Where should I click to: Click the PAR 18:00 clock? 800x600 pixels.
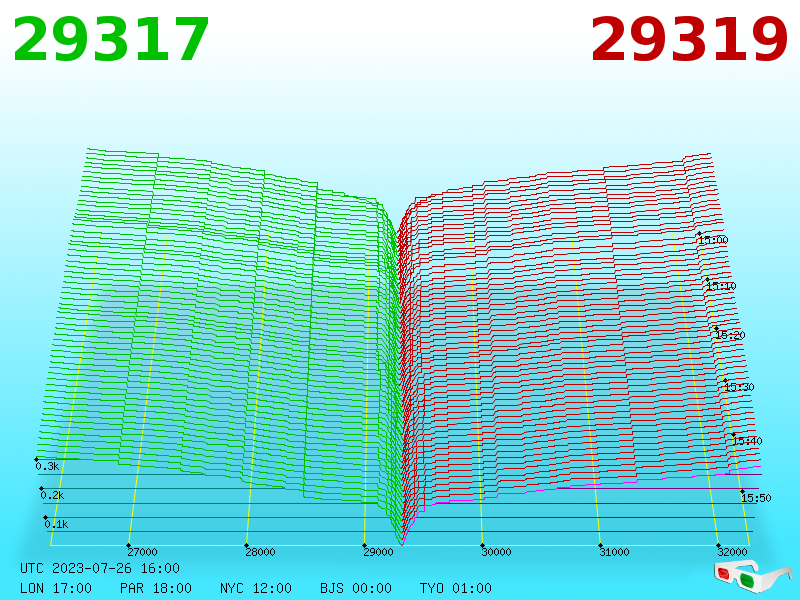pos(156,588)
